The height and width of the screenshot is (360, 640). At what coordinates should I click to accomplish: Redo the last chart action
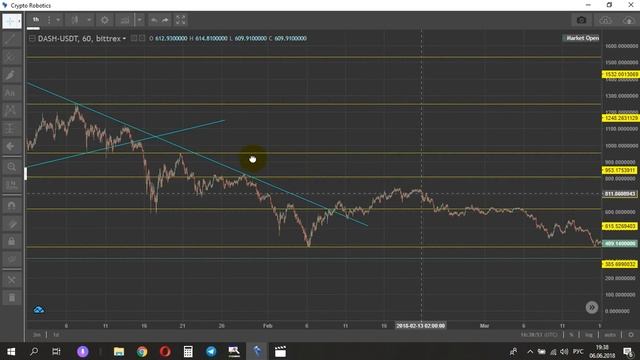165,20
